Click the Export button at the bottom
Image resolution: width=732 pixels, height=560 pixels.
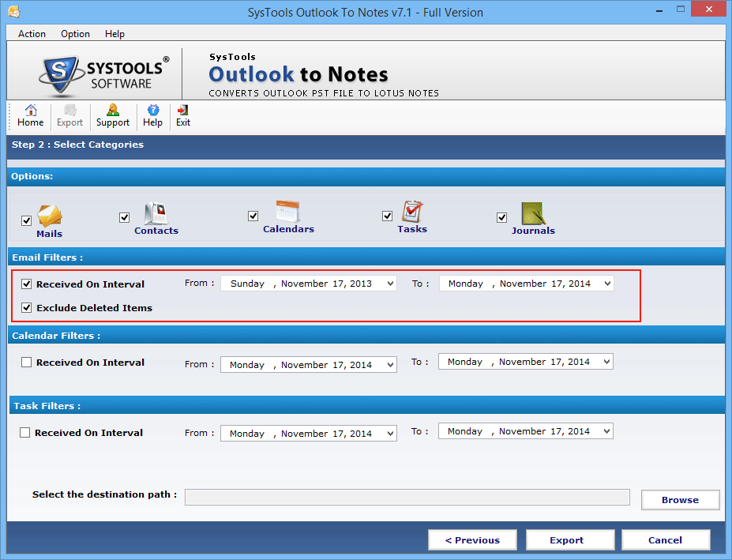[569, 539]
